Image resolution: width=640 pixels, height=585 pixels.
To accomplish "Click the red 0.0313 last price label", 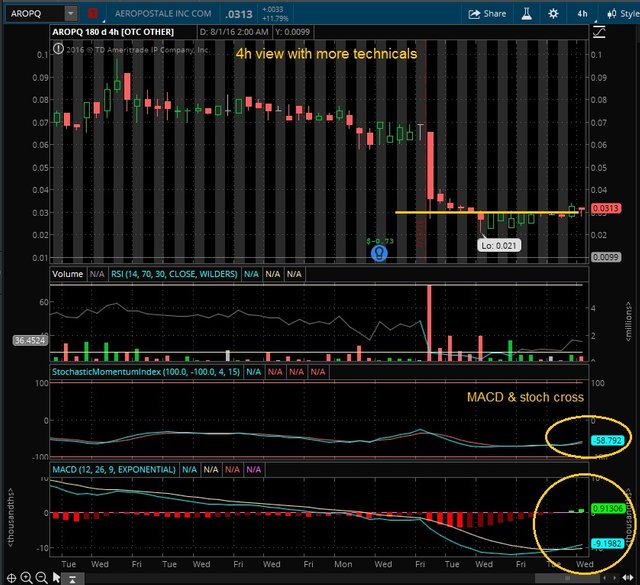I will (606, 208).
